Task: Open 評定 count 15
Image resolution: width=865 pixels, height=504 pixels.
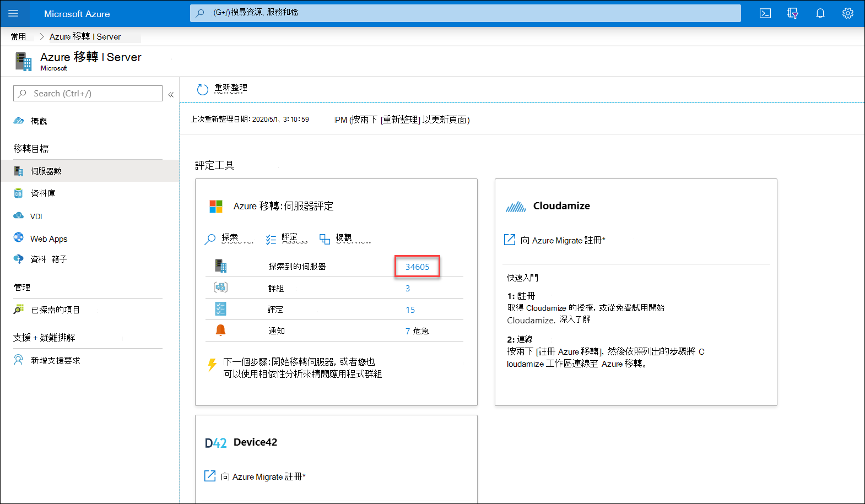Action: coord(410,310)
